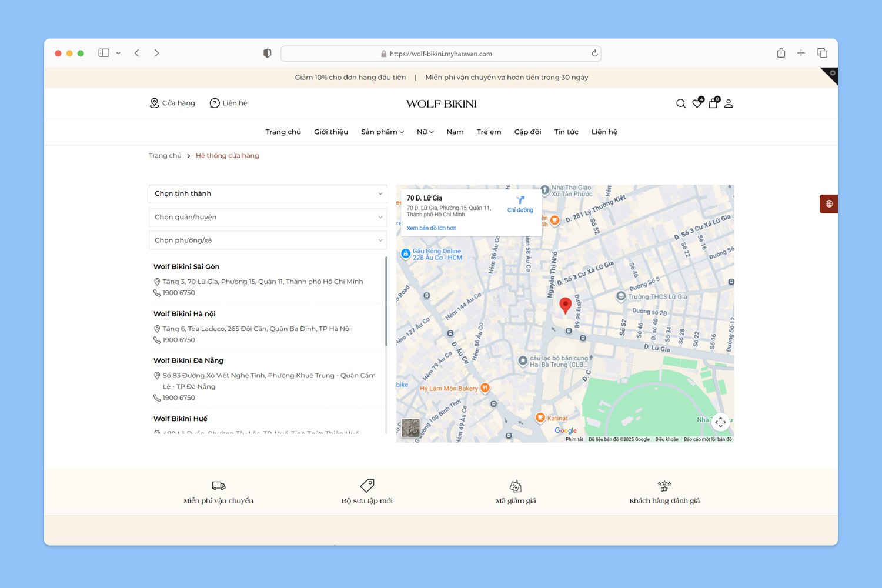Expand the Chọn phường/xã dropdown
Image resolution: width=882 pixels, height=588 pixels.
268,240
